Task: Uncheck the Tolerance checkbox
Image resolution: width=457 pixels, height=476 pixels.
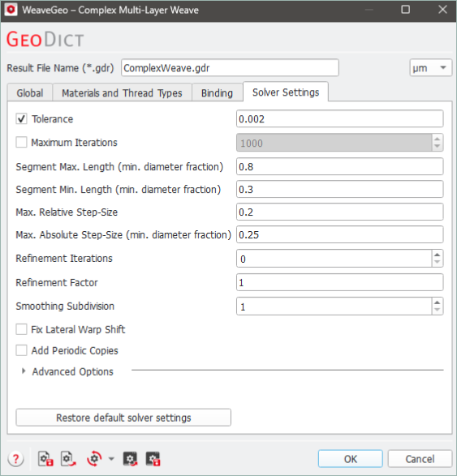Action: [21, 118]
